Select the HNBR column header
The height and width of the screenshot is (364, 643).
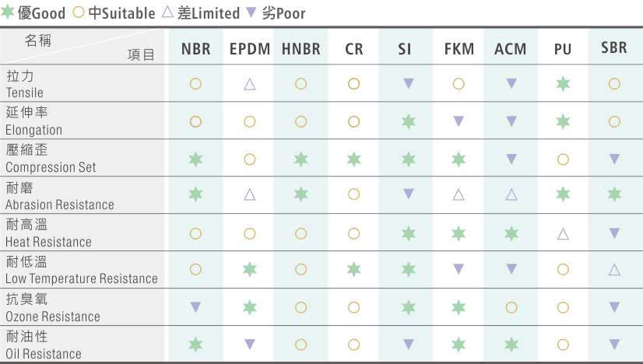click(301, 49)
